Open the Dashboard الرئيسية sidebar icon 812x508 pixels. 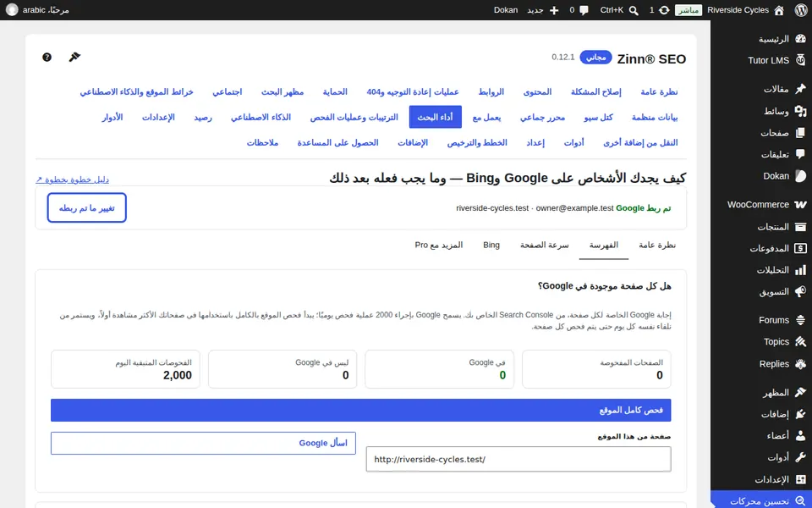[x=800, y=39]
